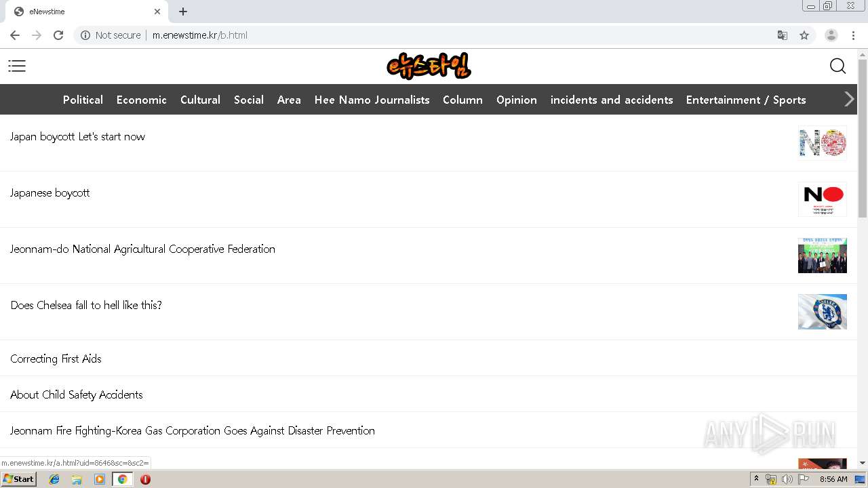868x488 pixels.
Task: Open the Opinion category
Action: click(x=517, y=100)
